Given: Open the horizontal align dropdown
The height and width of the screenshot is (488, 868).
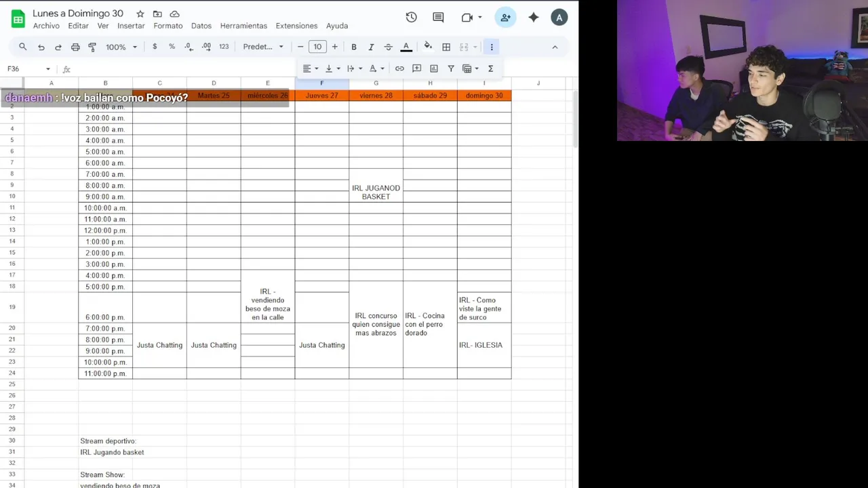Looking at the screenshot, I should 311,68.
